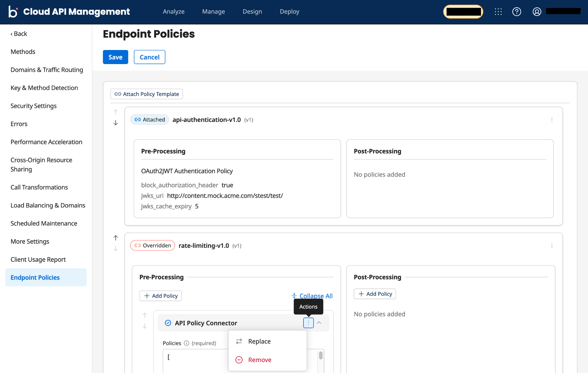Choose Remove from the actions menu
588x373 pixels.
(x=268, y=360)
